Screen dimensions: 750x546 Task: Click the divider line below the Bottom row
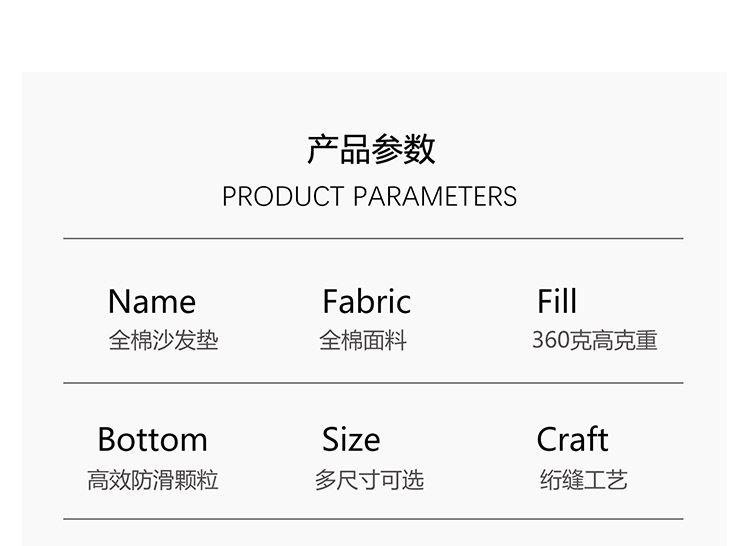373,519
